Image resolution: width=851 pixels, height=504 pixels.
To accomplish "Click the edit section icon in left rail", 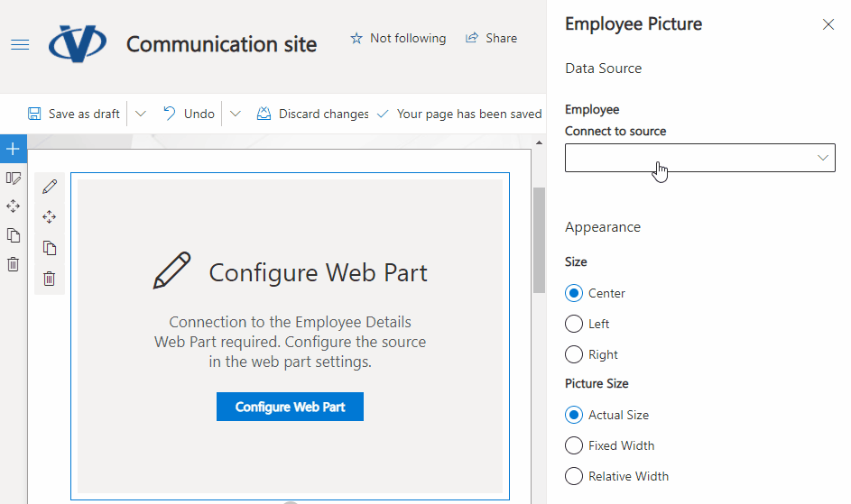I will [13, 178].
